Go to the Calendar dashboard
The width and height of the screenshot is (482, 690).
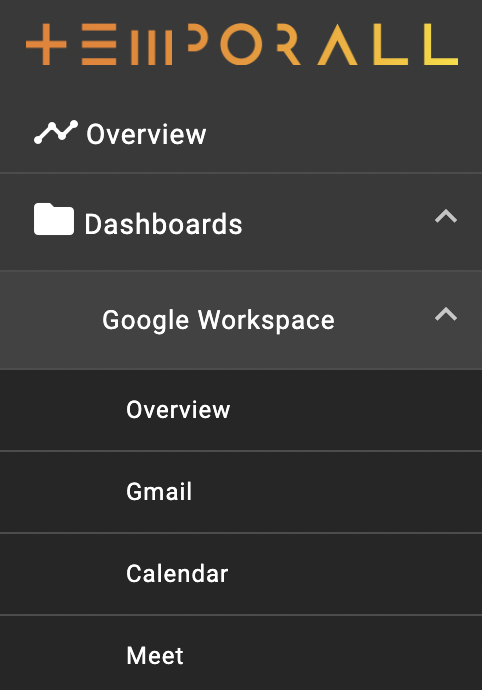(x=241, y=574)
